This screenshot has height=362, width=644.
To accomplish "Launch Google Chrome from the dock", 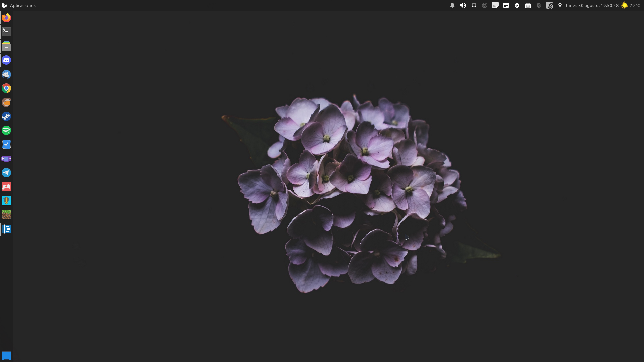I will click(6, 88).
